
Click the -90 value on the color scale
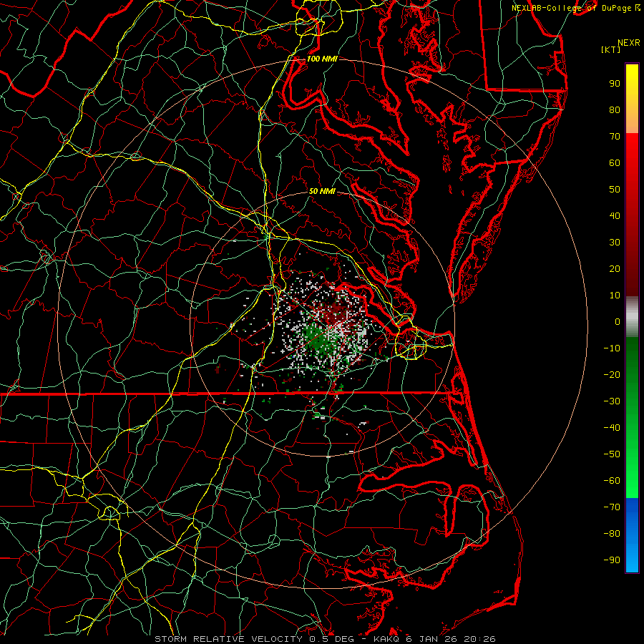click(612, 560)
